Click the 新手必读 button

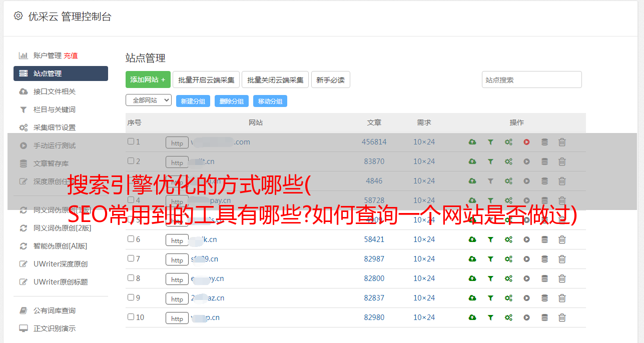pyautogui.click(x=330, y=79)
